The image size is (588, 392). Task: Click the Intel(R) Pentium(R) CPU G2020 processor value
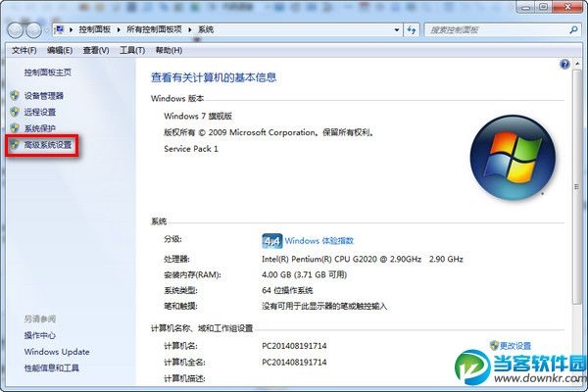coord(363,259)
